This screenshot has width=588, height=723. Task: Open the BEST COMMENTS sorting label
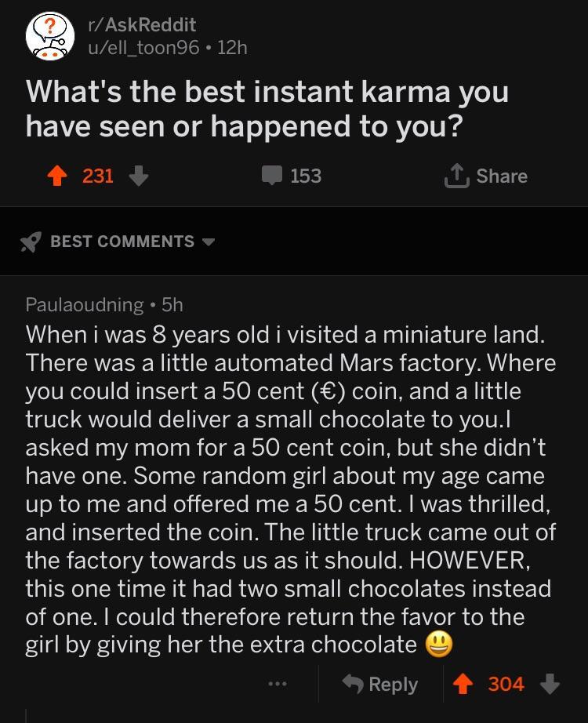tap(122, 242)
